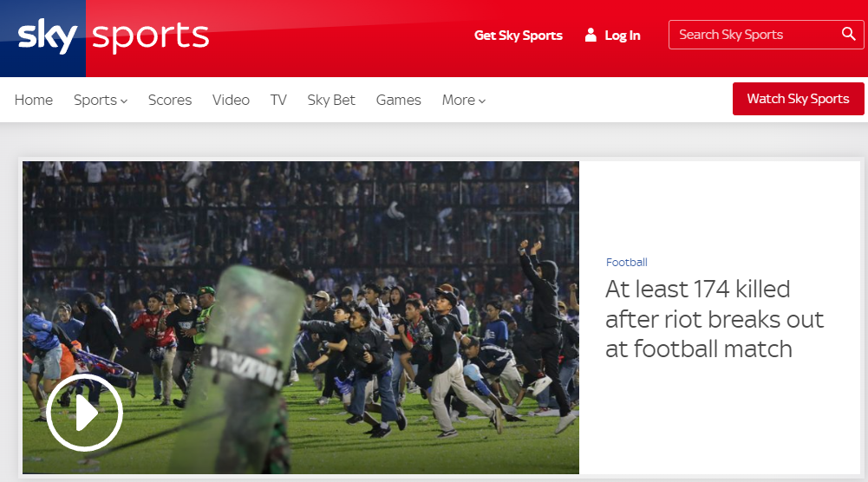Viewport: 868px width, 482px height.
Task: Focus the Search Sky Sports field
Action: click(754, 35)
